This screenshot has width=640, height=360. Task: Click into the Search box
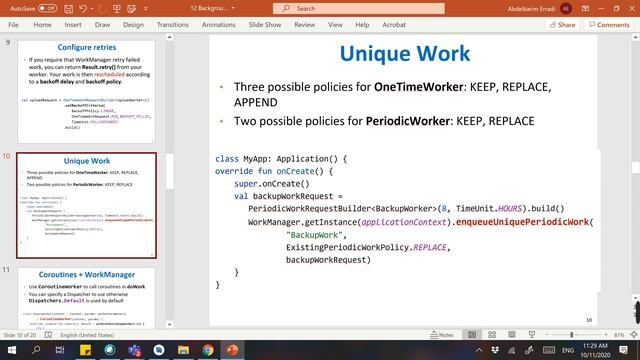coord(359,8)
